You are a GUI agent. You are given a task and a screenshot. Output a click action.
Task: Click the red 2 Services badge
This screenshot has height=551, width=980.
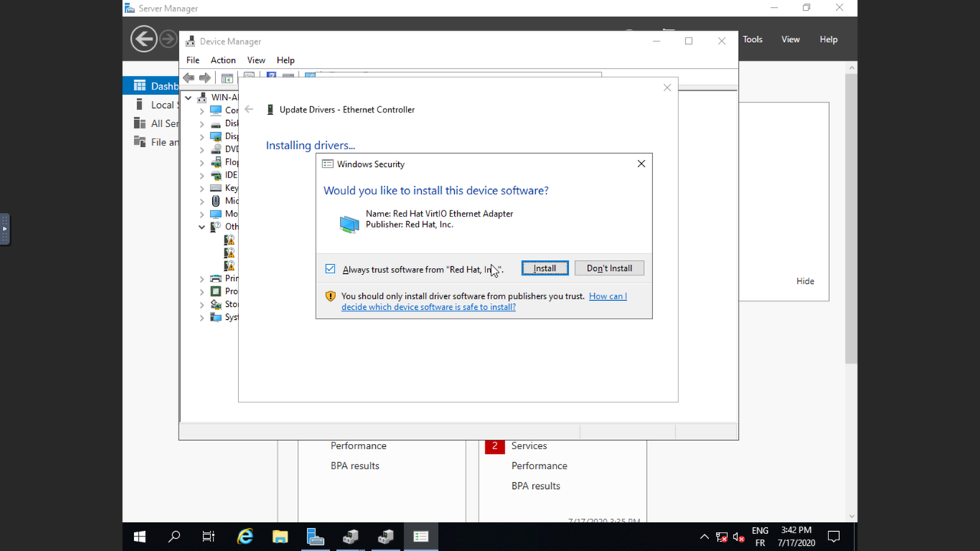point(495,446)
